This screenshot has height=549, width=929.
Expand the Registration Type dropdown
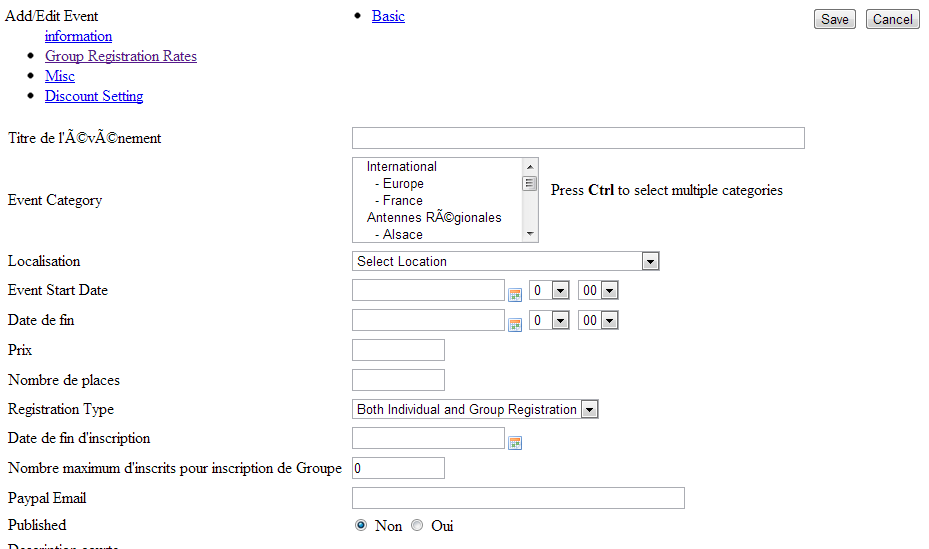pyautogui.click(x=475, y=409)
